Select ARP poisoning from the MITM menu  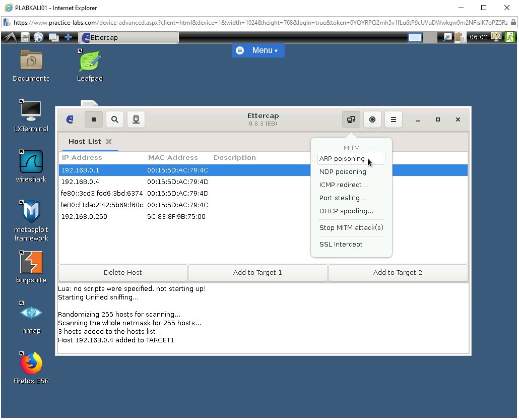(x=342, y=158)
